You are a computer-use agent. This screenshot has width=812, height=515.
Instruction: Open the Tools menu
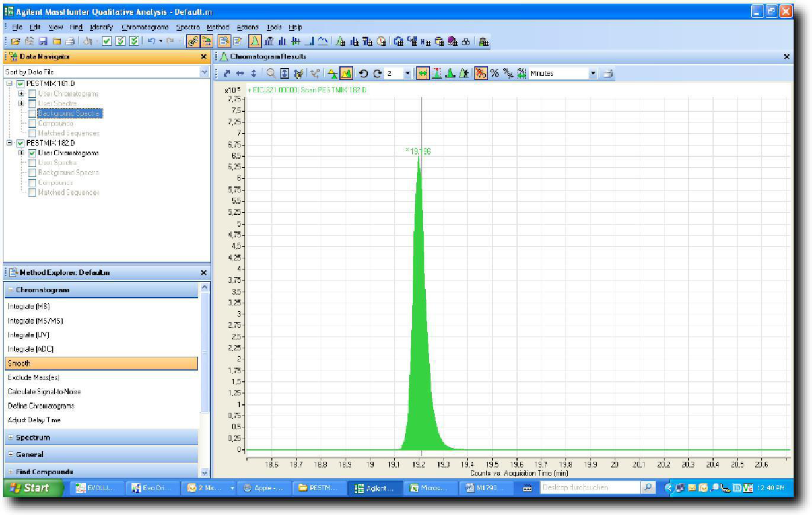pos(274,27)
